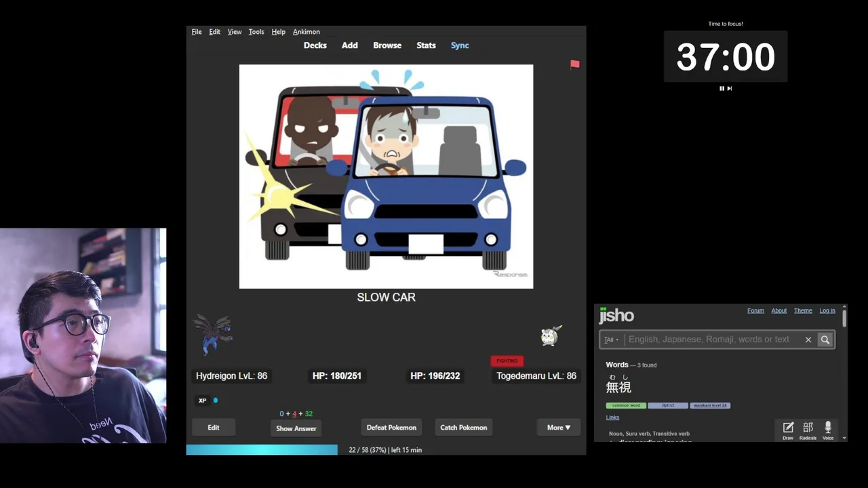
Task: Click Sync in Anki toolbar
Action: [x=460, y=45]
